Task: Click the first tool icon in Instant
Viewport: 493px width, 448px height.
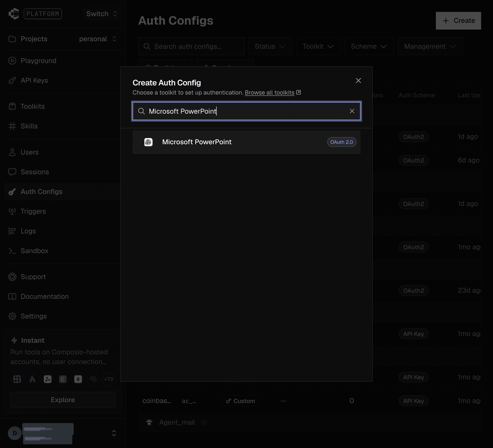Action: pos(17,379)
